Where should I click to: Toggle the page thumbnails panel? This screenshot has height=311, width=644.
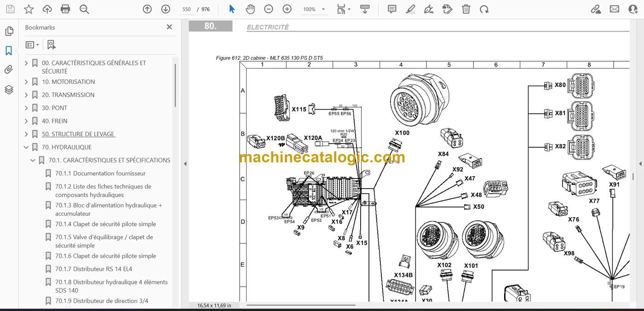pyautogui.click(x=9, y=31)
